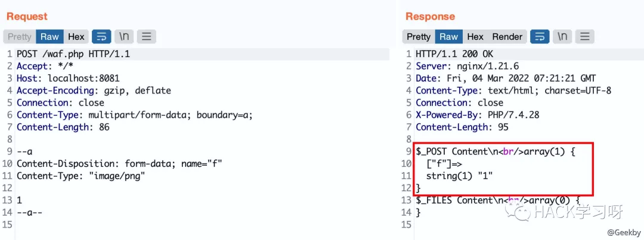The width and height of the screenshot is (644, 240).
Task: Switch the Response view to Pretty
Action: 419,36
